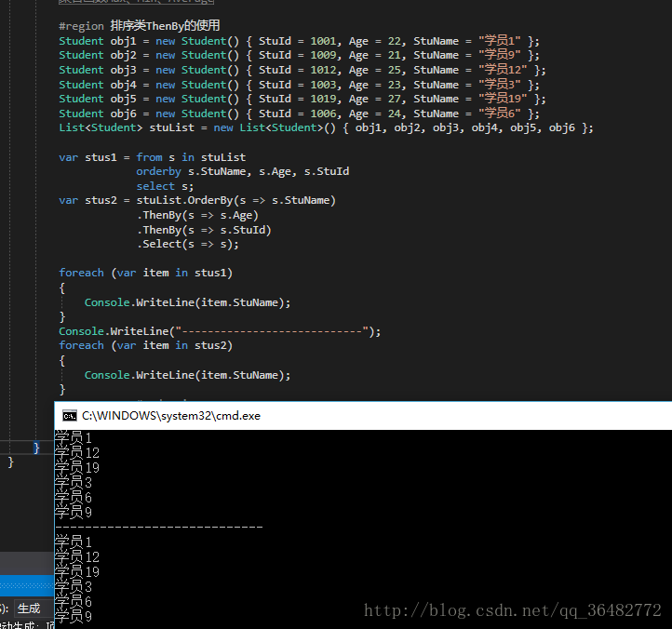The image size is (672, 629).
Task: Click Console.WriteLine(item.StuName) in the stus1 loop
Action: (188, 302)
